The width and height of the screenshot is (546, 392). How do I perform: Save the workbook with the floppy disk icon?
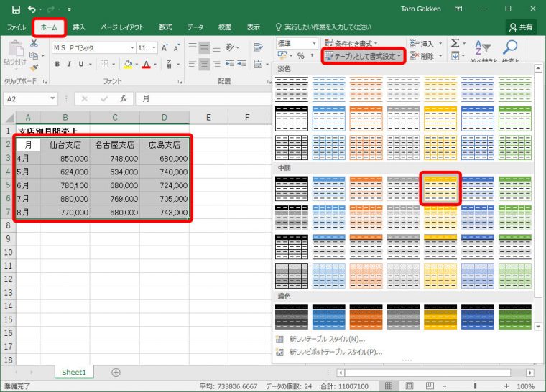pyautogui.click(x=16, y=9)
